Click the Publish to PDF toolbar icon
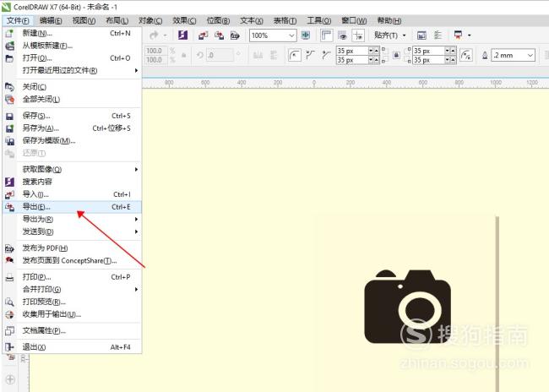Viewport: 549px width, 392px height. 235,35
